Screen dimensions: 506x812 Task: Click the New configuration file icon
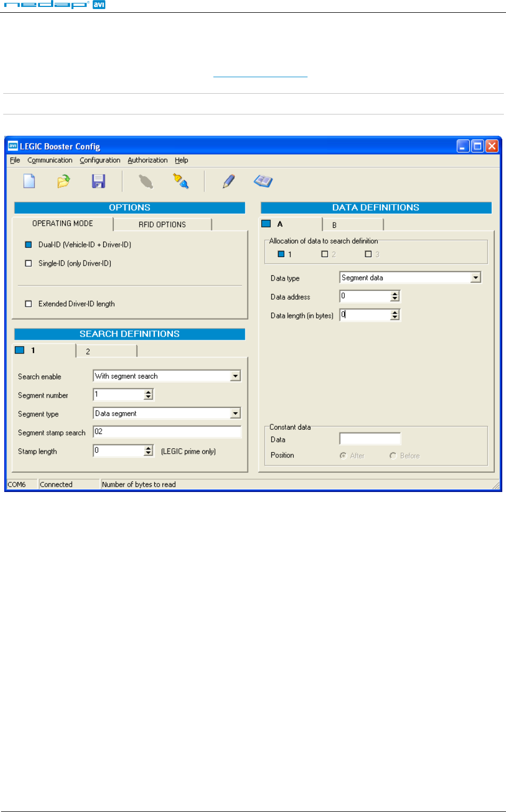click(29, 181)
